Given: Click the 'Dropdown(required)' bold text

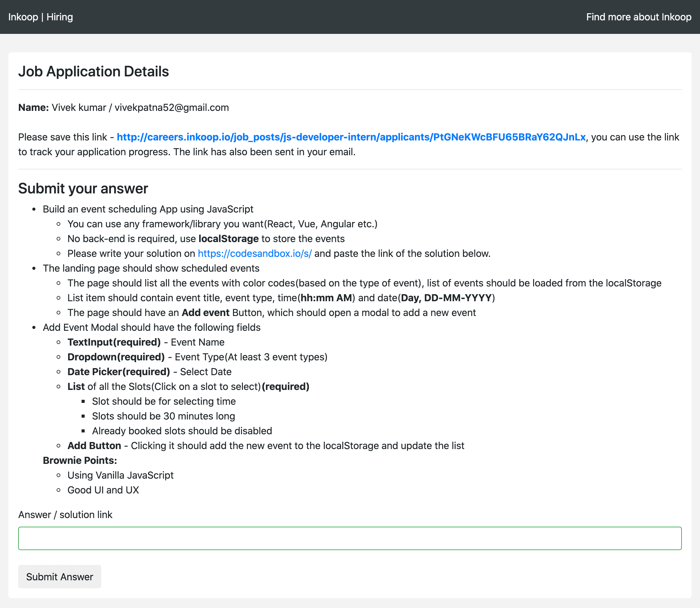Looking at the screenshot, I should [116, 357].
